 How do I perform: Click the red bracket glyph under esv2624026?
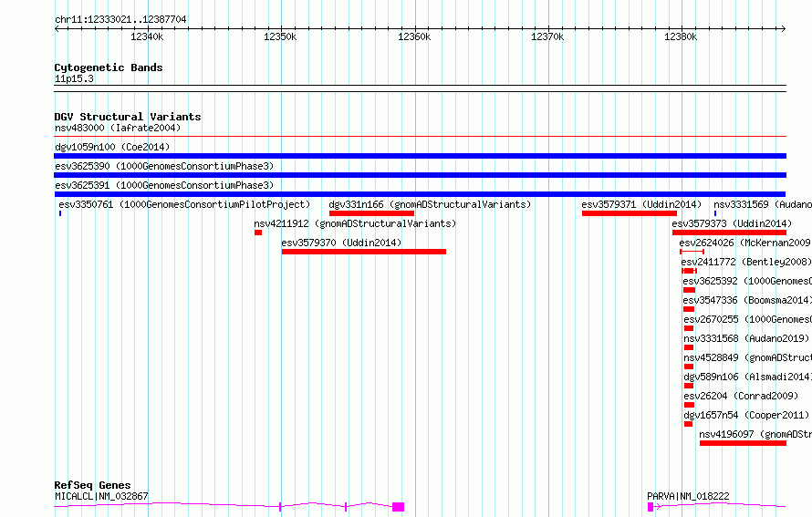[692, 252]
